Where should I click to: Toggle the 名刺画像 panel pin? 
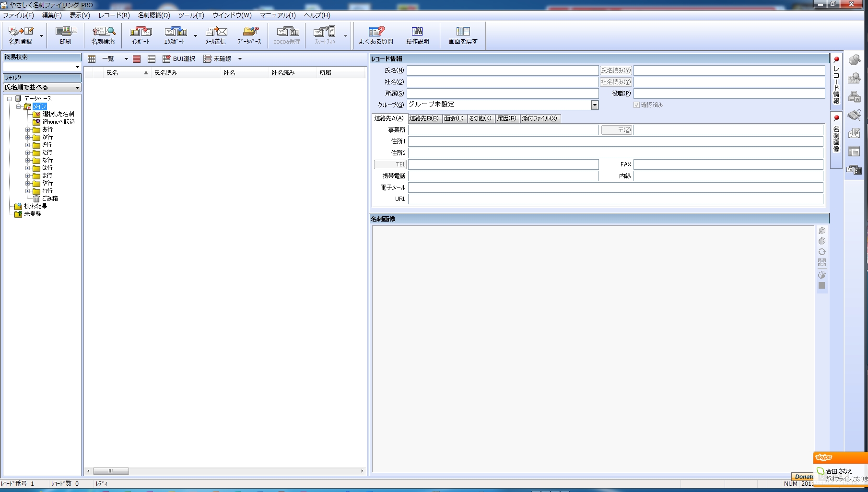836,118
